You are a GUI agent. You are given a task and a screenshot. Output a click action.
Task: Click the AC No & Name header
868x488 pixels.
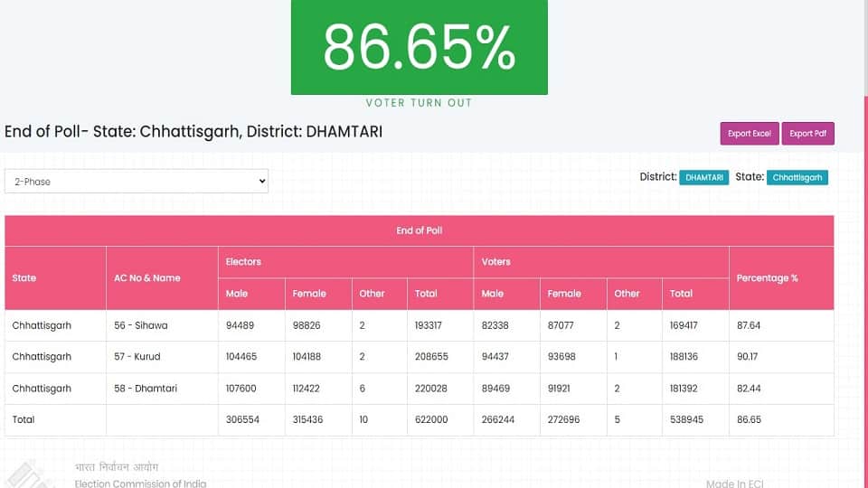tap(162, 277)
